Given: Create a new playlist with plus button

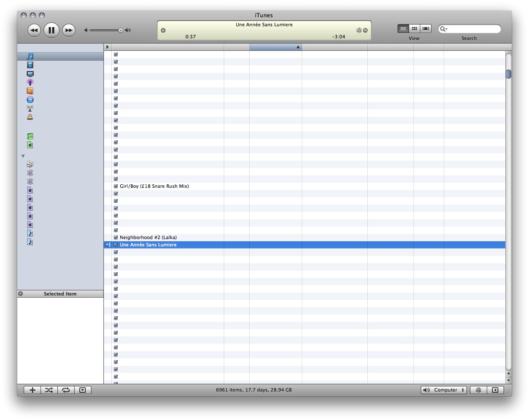Looking at the screenshot, I should coord(32,390).
